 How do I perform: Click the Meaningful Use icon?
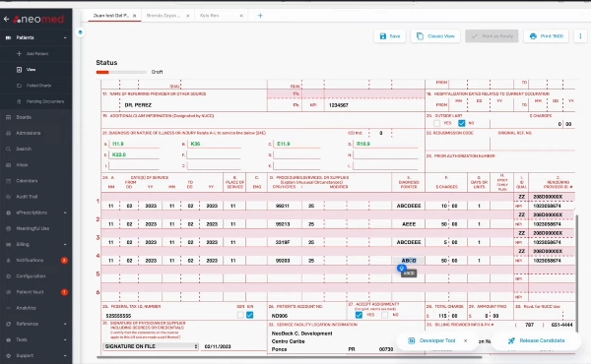tap(8, 228)
